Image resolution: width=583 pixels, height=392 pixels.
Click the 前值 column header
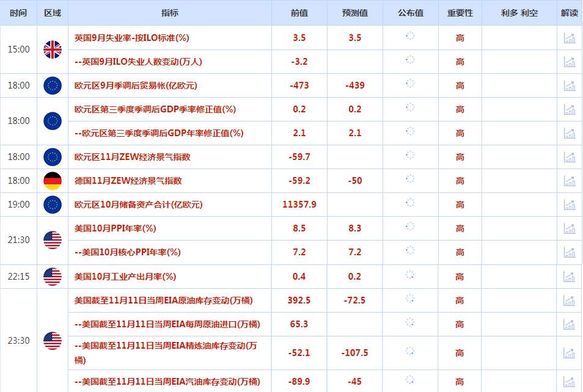pos(299,13)
